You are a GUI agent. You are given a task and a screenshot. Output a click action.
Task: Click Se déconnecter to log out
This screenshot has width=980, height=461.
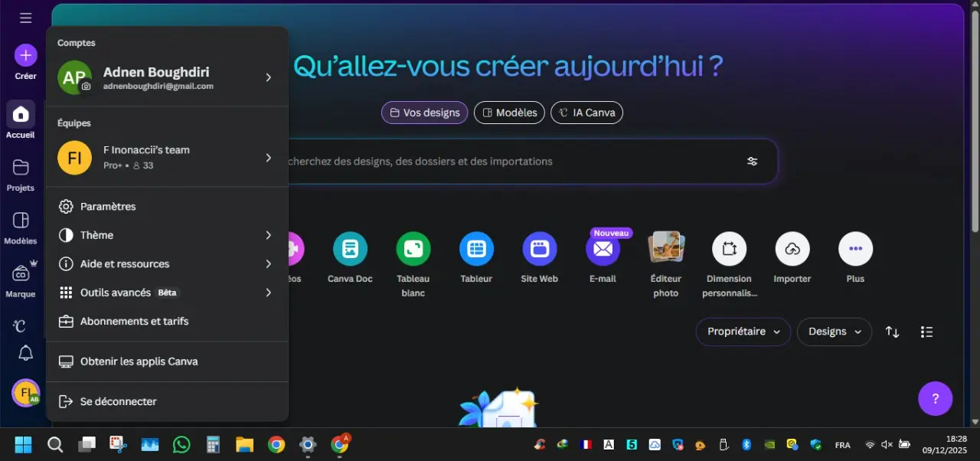167,401
